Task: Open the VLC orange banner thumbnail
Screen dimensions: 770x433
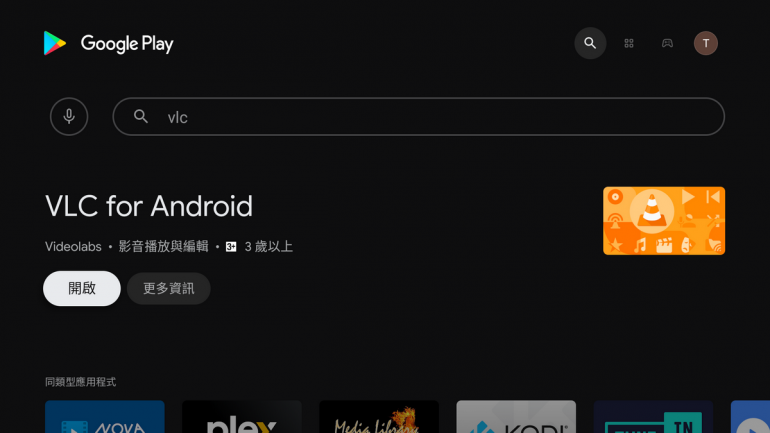Action: click(663, 220)
